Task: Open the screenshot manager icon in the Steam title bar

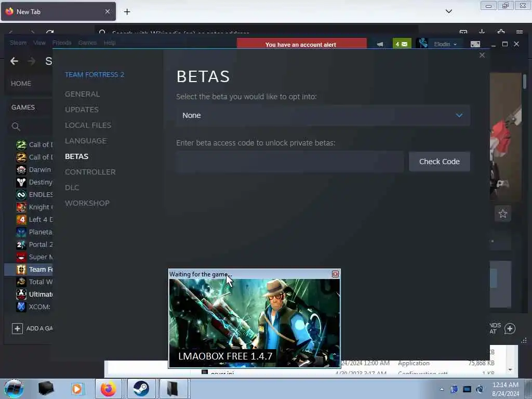Action: [475, 44]
